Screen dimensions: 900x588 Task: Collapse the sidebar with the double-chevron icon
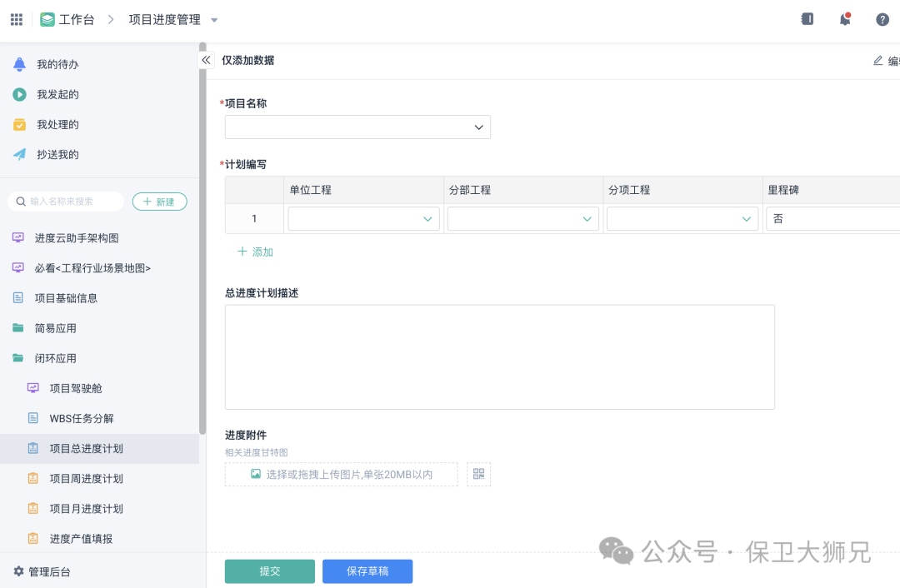point(206,60)
